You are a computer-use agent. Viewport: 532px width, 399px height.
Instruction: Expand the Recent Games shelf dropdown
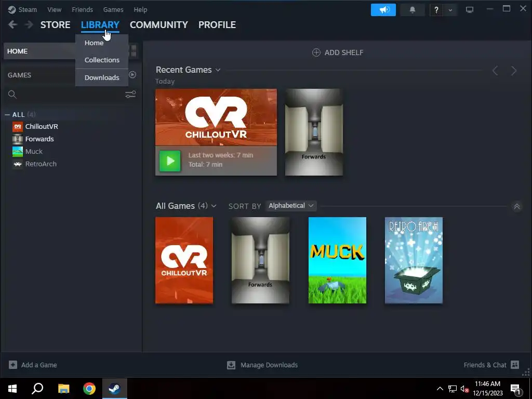tap(218, 70)
